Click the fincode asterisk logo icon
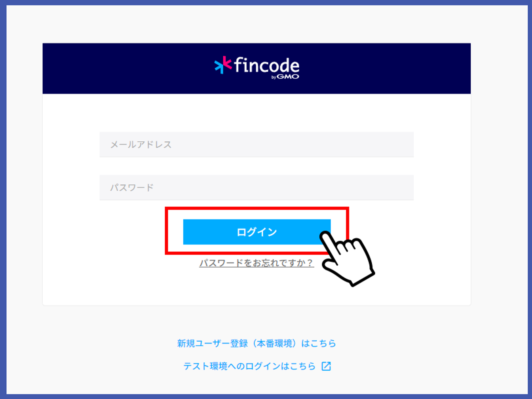The height and width of the screenshot is (399, 532). click(223, 65)
